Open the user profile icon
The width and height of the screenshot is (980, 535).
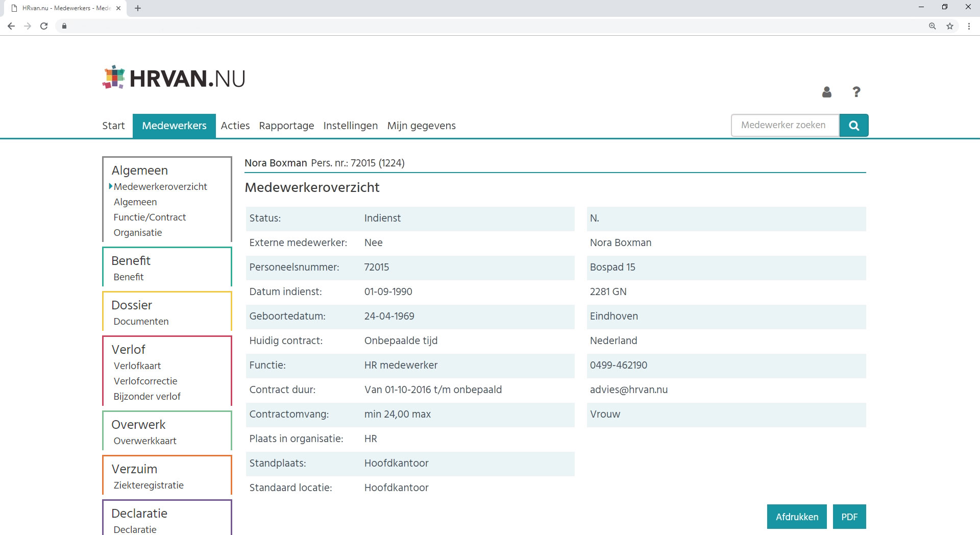[x=827, y=92]
